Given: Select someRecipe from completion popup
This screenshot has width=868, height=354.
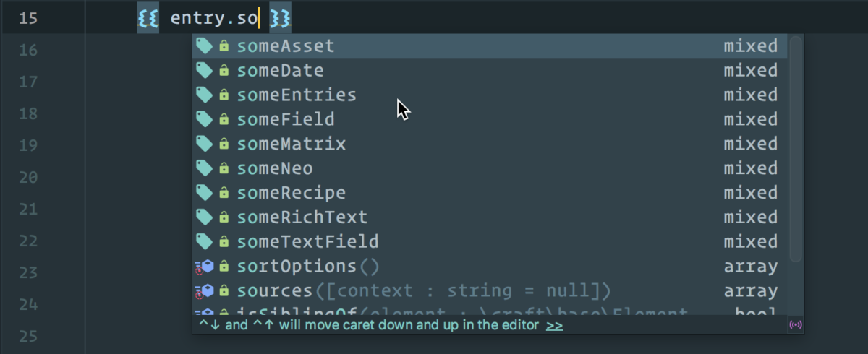Looking at the screenshot, I should pos(490,193).
